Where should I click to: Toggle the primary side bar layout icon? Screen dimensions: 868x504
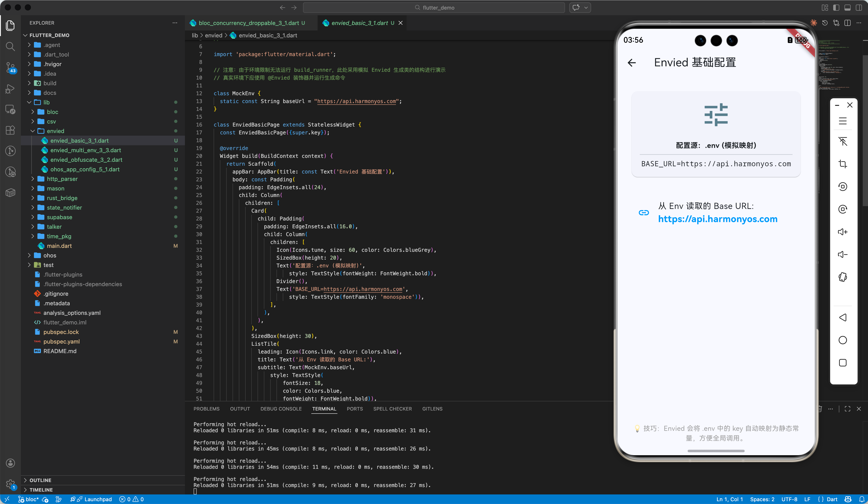tap(836, 8)
